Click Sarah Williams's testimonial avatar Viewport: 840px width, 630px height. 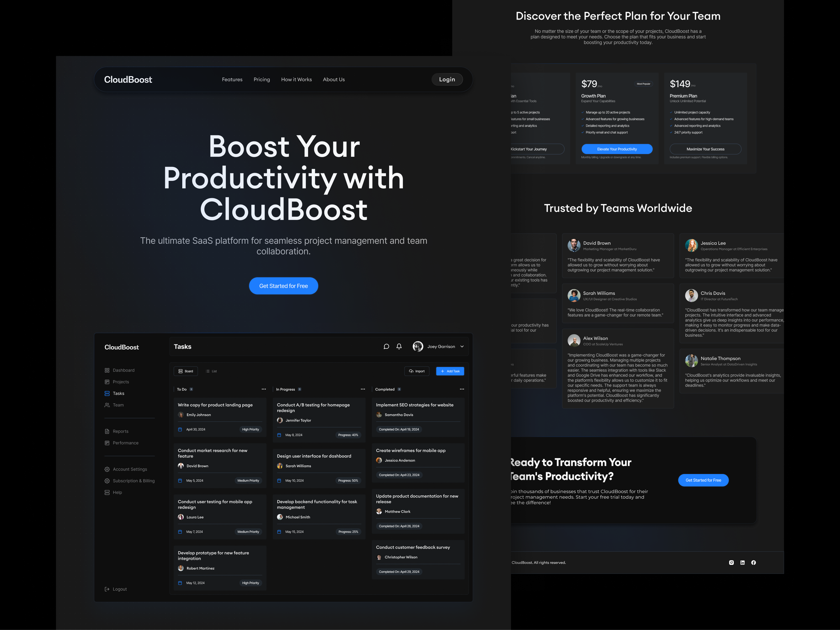tap(574, 295)
